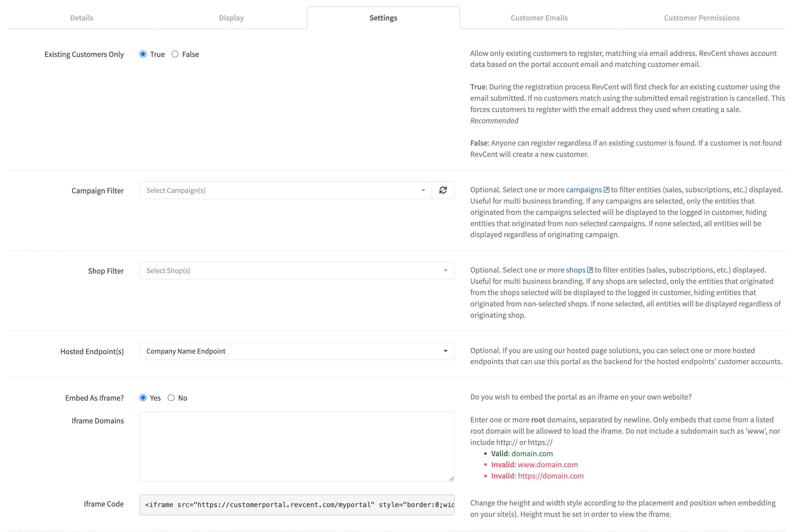Click the 'Valid: domain.com' example text
The height and width of the screenshot is (532, 792).
pyautogui.click(x=522, y=453)
